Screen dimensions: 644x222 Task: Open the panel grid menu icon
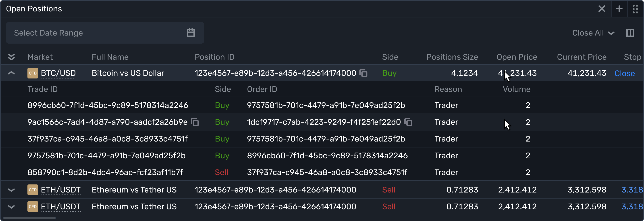(635, 9)
